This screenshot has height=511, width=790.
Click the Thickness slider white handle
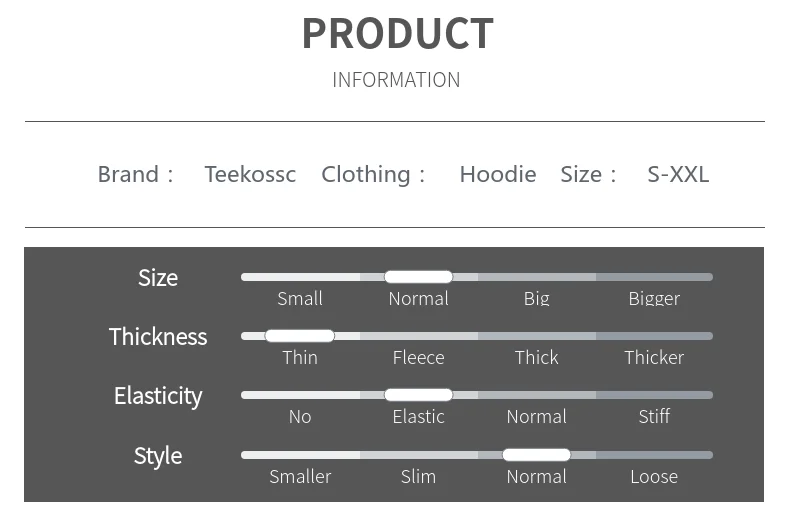[300, 336]
